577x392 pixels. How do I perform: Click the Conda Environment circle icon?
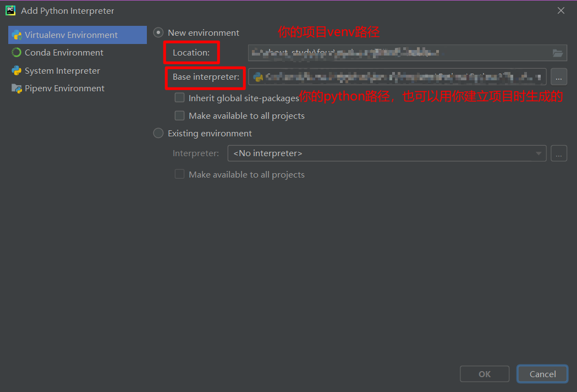point(17,53)
